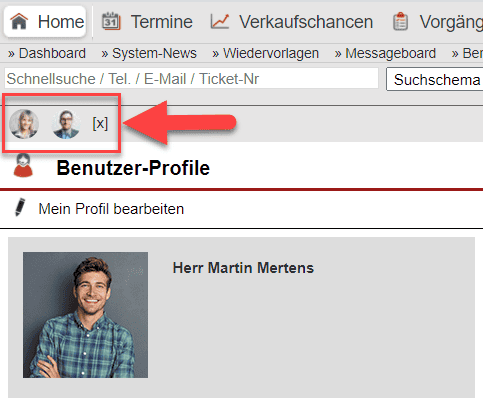Click the Termine calendar icon
This screenshot has width=483, height=408.
[111, 21]
